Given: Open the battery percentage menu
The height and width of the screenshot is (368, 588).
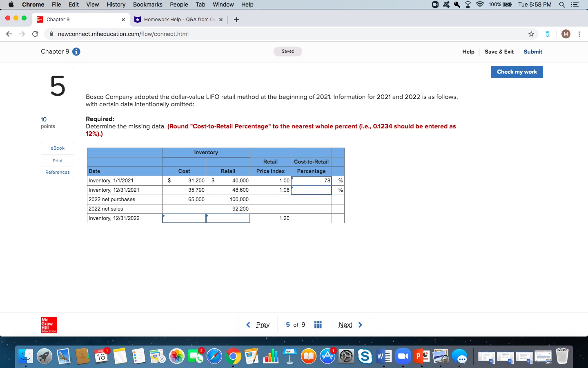Looking at the screenshot, I should click(494, 4).
